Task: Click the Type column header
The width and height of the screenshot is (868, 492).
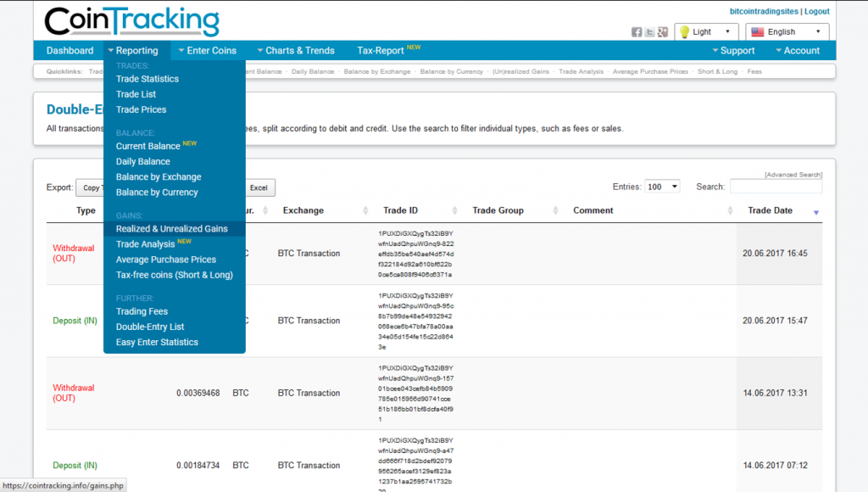Action: point(86,210)
